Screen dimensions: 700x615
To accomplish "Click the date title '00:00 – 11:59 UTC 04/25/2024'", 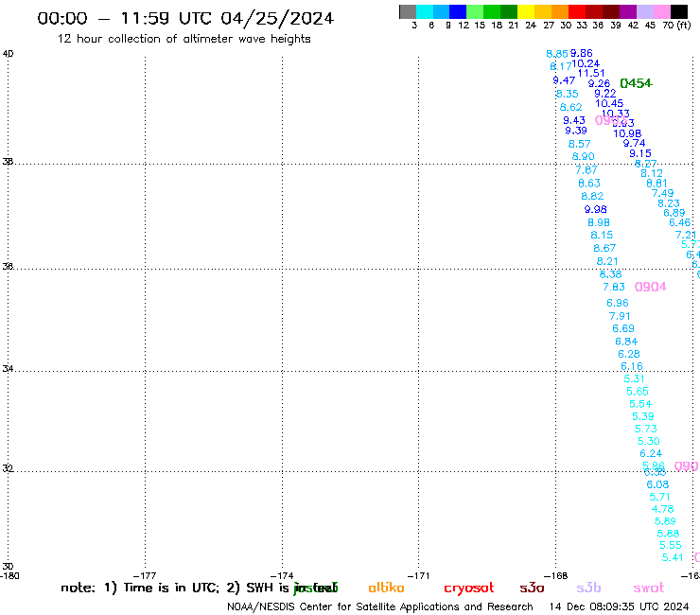I will [185, 18].
